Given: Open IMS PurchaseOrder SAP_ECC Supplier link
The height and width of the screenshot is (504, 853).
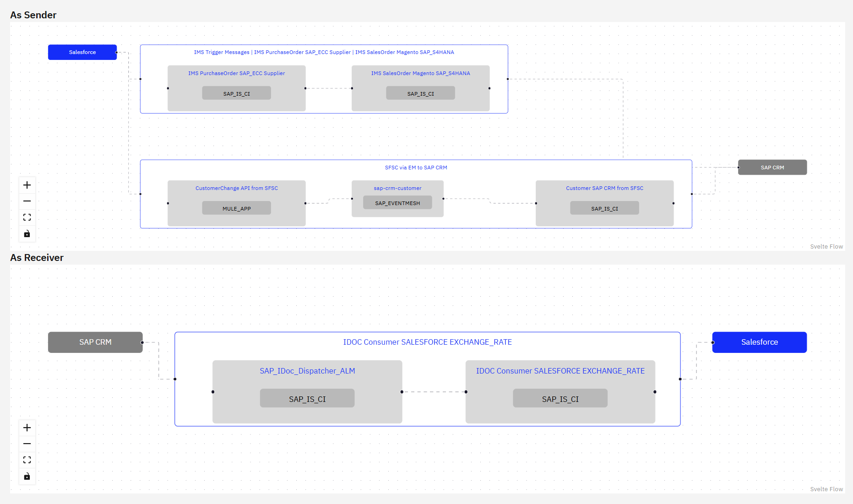Looking at the screenshot, I should point(236,73).
